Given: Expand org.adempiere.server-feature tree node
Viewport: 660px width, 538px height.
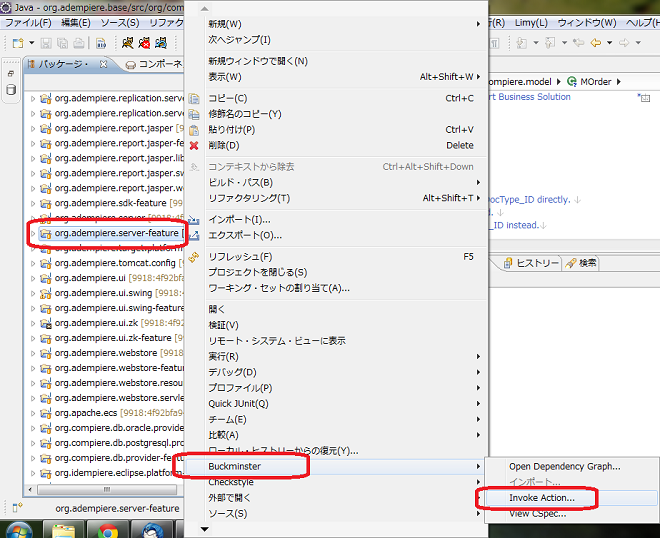Looking at the screenshot, I should (x=33, y=234).
